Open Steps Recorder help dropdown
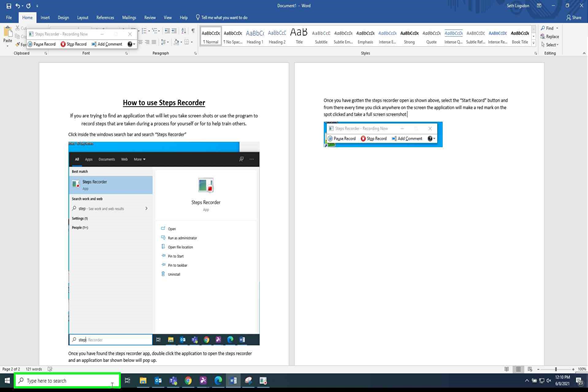588x392 pixels. point(131,44)
